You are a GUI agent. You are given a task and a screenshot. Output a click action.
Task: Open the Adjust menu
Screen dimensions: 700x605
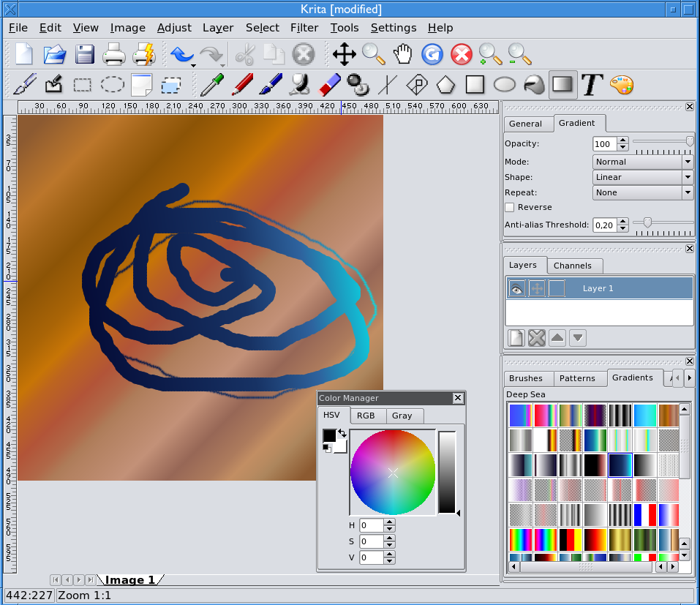pos(174,28)
